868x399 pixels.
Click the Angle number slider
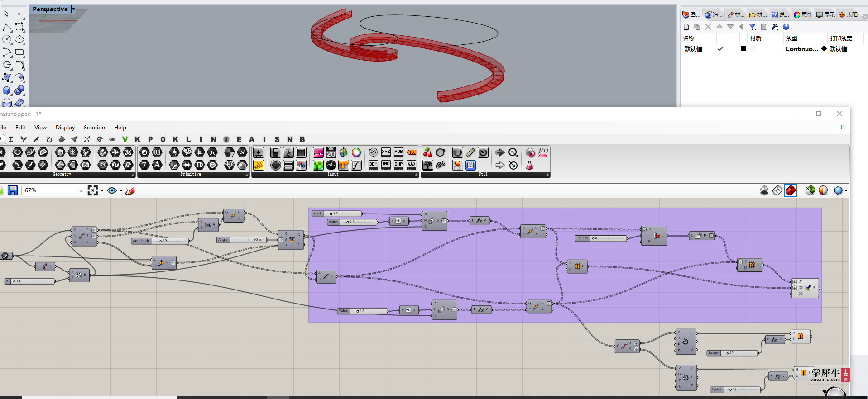coord(241,240)
